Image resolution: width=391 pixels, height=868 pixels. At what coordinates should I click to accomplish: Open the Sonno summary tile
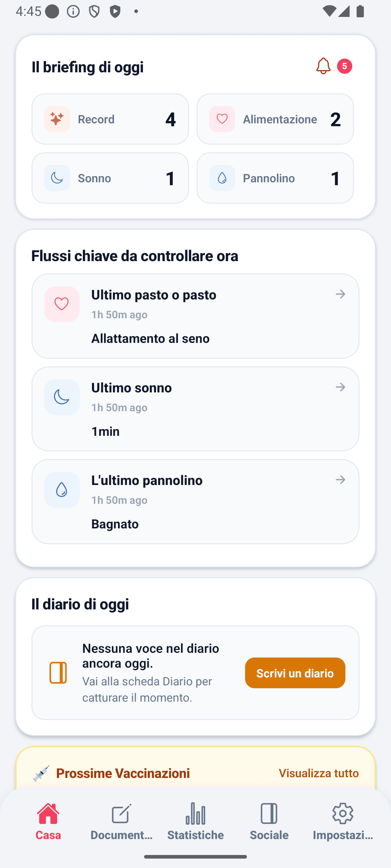coord(110,178)
